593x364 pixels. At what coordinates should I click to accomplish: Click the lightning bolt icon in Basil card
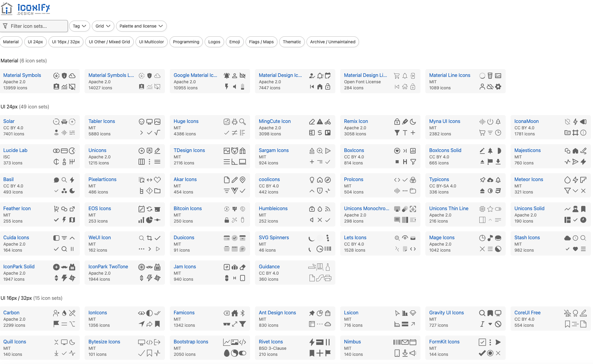point(72,180)
